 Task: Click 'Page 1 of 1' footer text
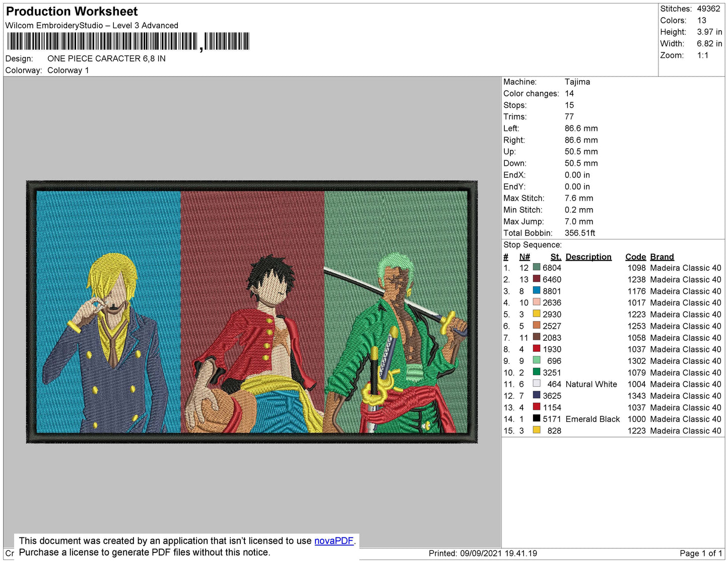[x=701, y=553]
